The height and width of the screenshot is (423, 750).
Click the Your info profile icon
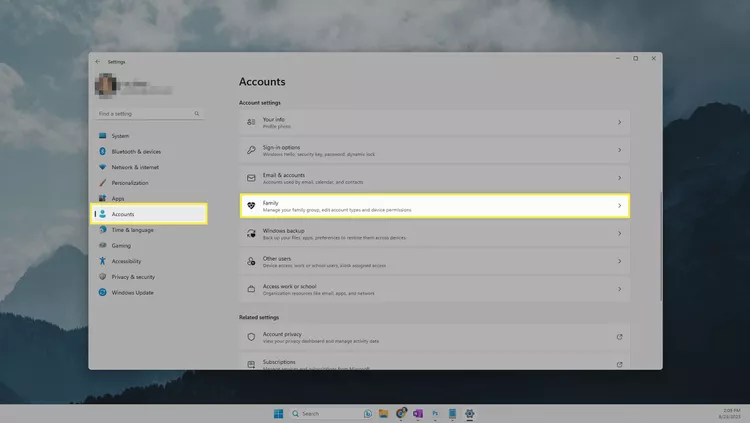tap(252, 122)
